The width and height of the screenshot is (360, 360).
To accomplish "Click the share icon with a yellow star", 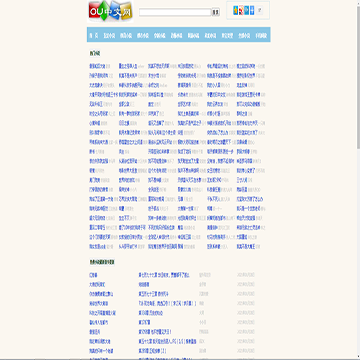I will point(236,10).
